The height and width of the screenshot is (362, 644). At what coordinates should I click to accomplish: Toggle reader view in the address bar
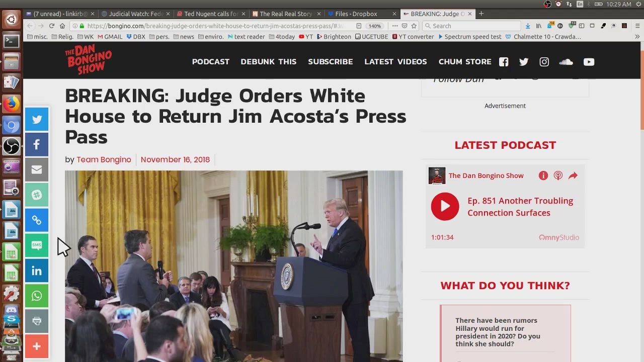(359, 26)
